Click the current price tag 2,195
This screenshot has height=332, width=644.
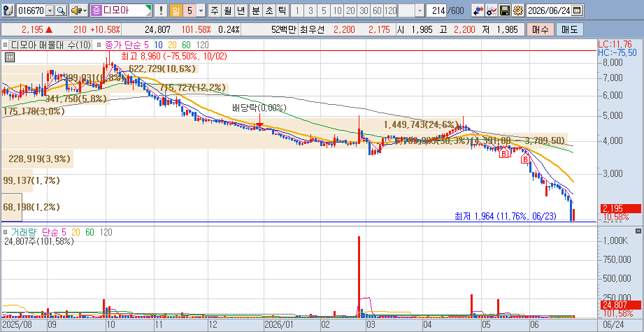click(x=620, y=208)
